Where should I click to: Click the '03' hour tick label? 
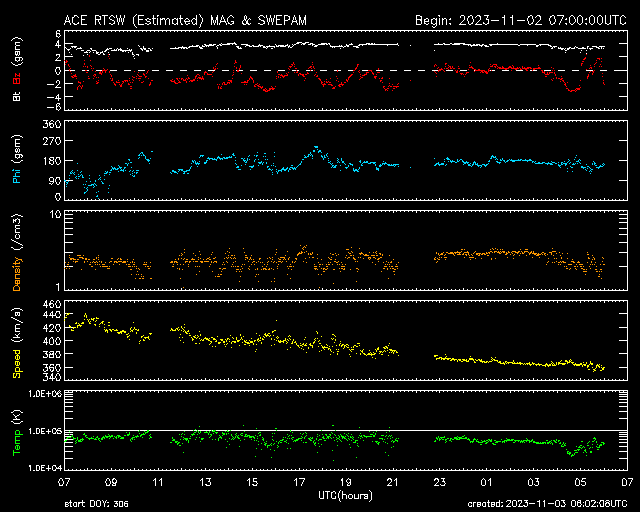[533, 482]
